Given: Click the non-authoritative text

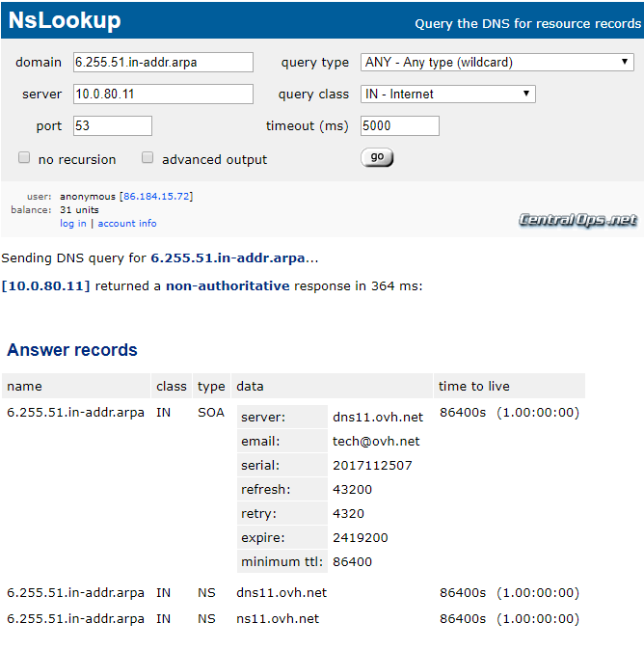Looking at the screenshot, I should pos(228,286).
